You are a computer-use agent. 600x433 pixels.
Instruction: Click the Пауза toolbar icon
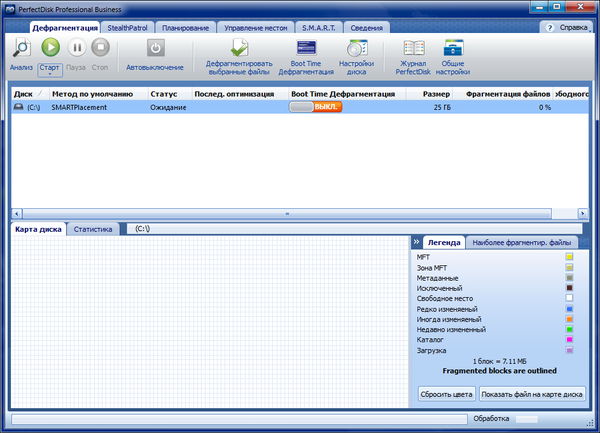(77, 48)
